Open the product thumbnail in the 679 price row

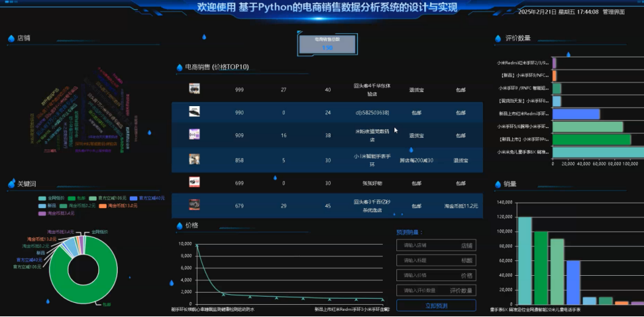point(194,205)
